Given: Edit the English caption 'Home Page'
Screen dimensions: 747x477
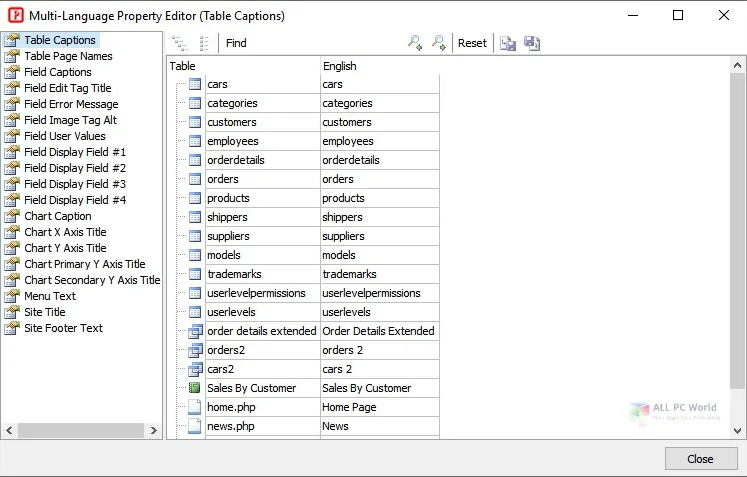Looking at the screenshot, I should pyautogui.click(x=380, y=407).
